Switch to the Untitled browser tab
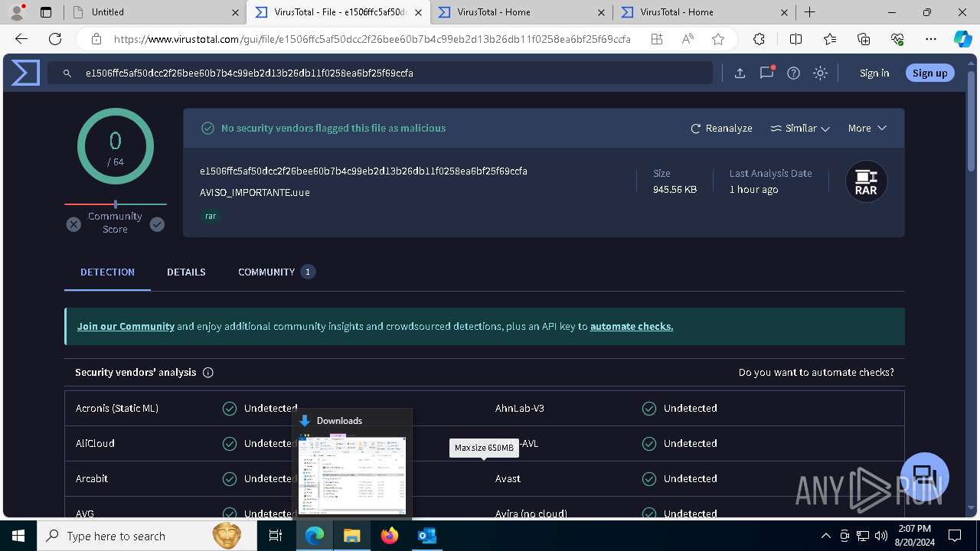 click(x=154, y=12)
